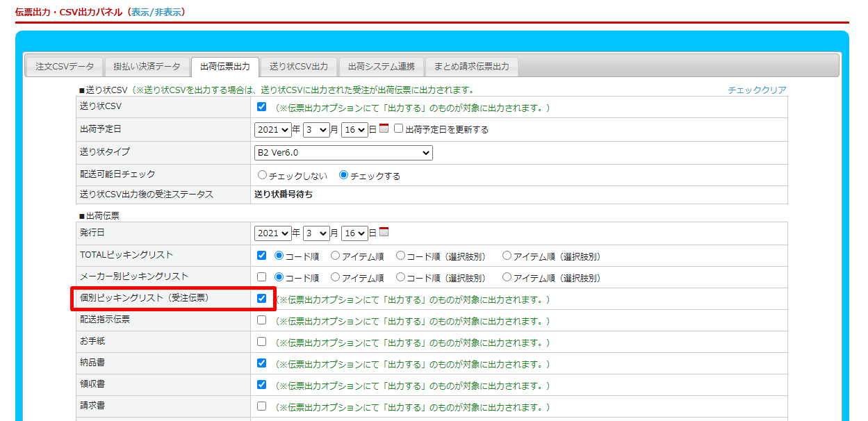Open calendar icon next to 出荷予定日
868x421 pixels.
click(x=384, y=129)
